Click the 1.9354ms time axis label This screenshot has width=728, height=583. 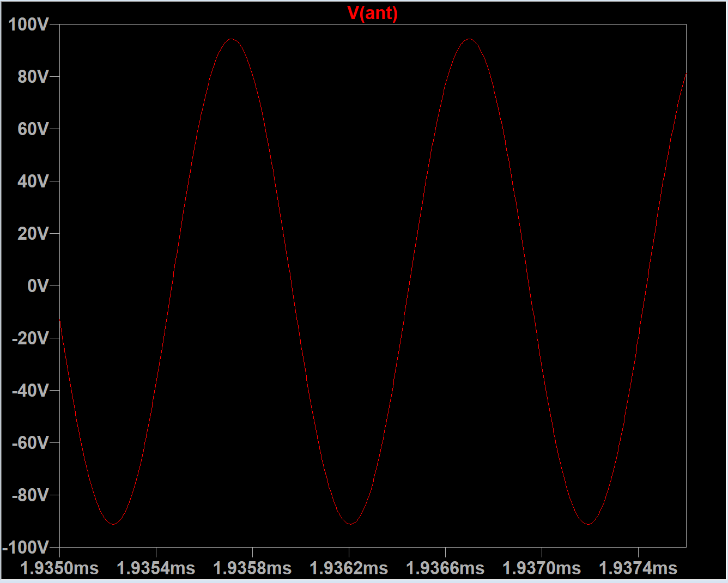coord(156,568)
